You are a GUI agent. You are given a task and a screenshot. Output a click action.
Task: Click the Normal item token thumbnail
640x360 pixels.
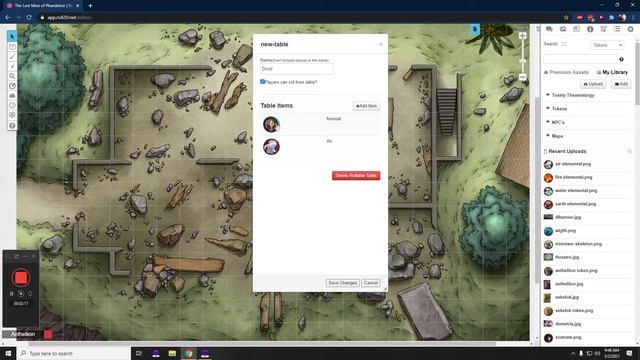(271, 124)
